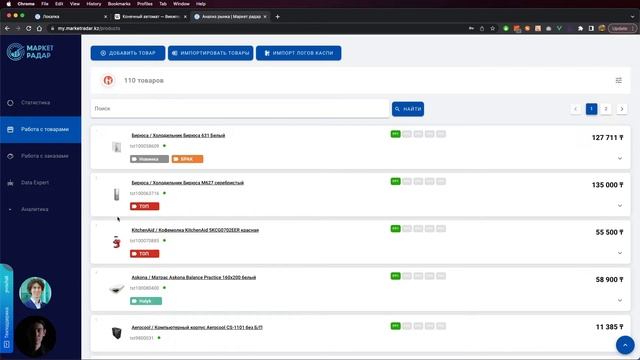Image resolution: width=640 pixels, height=360 pixels.
Task: Toggle the green status badge on Aerocool row
Action: [x=396, y=326]
